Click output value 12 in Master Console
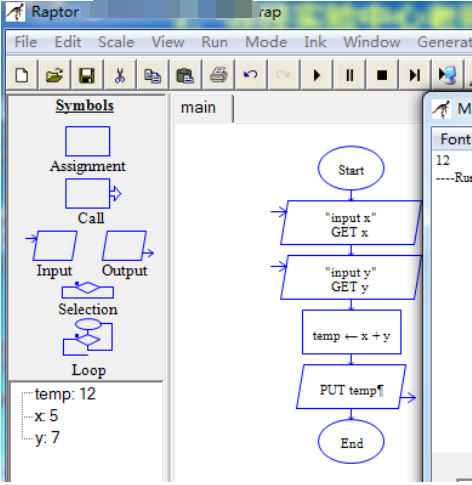This screenshot has width=472, height=485. click(x=443, y=161)
